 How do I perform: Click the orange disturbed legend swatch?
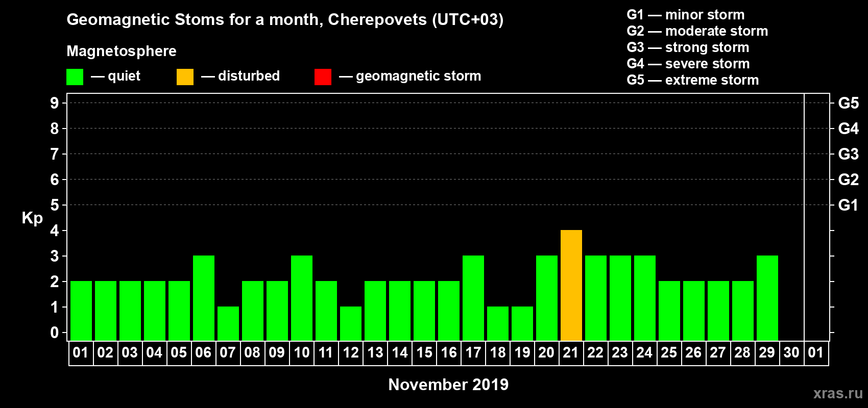click(185, 77)
